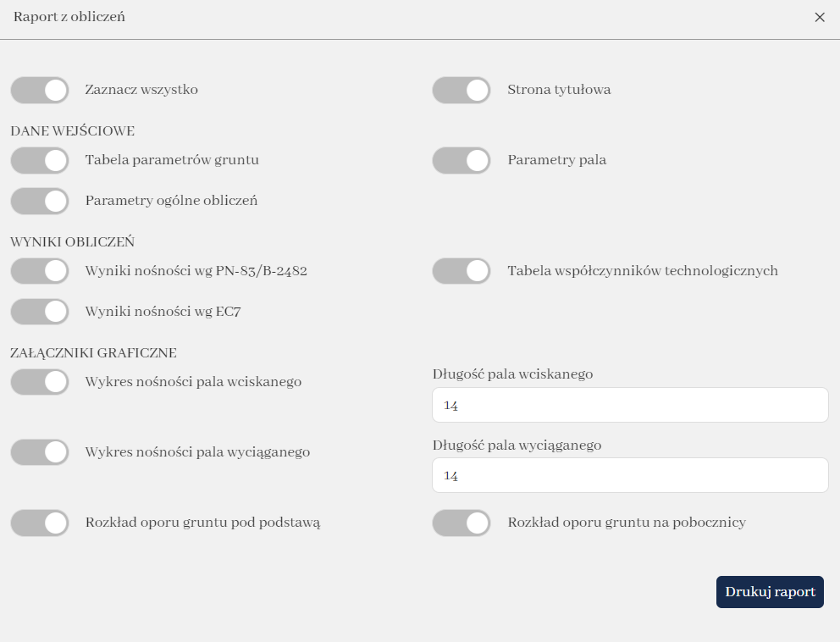Click the Długość pala wciskanego field
This screenshot has height=642, width=840.
click(630, 405)
